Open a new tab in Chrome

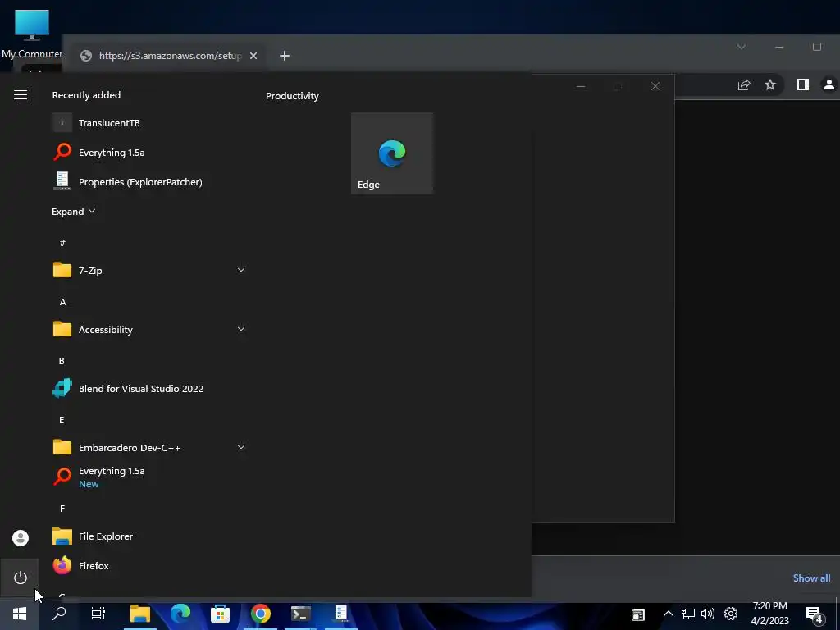[285, 56]
